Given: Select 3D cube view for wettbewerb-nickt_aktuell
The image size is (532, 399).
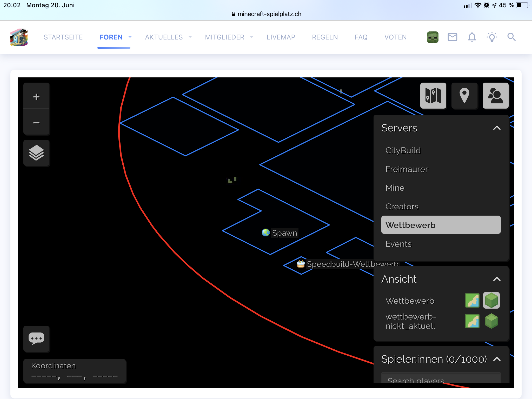Looking at the screenshot, I should (491, 321).
